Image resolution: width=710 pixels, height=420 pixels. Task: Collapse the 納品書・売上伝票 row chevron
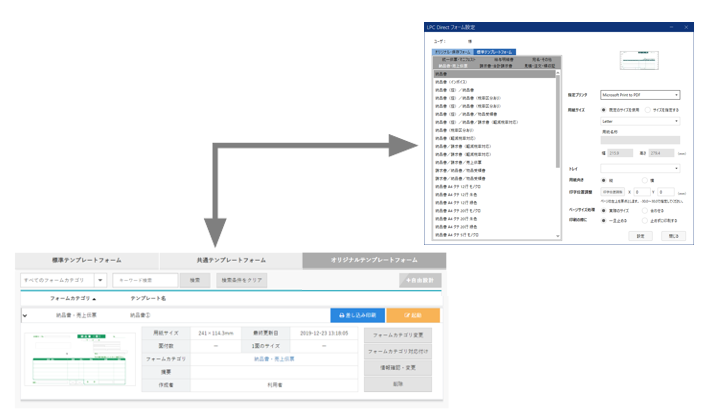click(x=25, y=315)
